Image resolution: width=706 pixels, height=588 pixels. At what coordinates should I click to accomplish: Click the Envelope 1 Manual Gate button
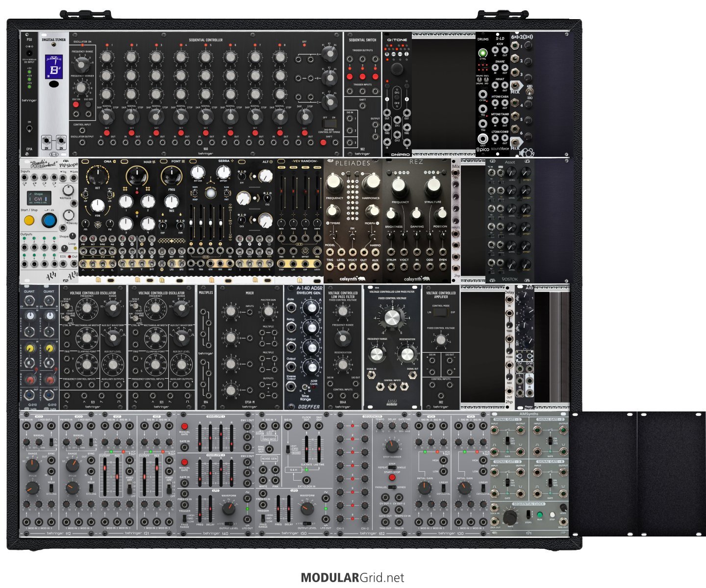[184, 427]
